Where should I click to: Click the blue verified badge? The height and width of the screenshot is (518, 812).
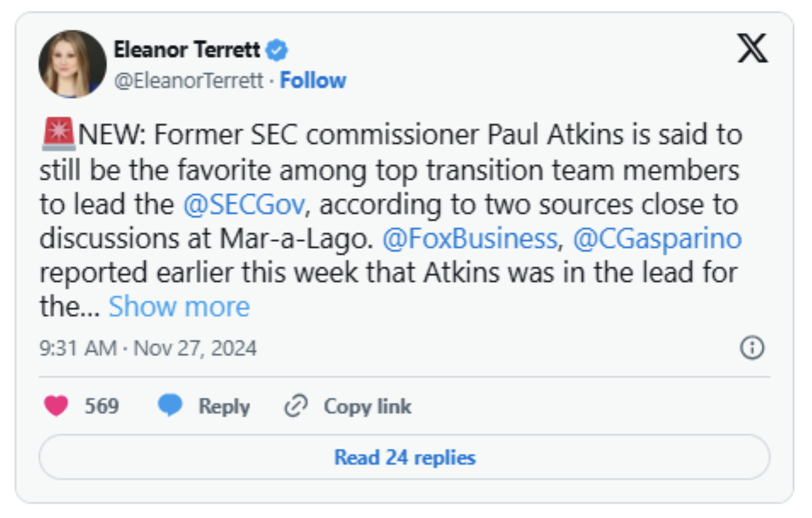[277, 50]
